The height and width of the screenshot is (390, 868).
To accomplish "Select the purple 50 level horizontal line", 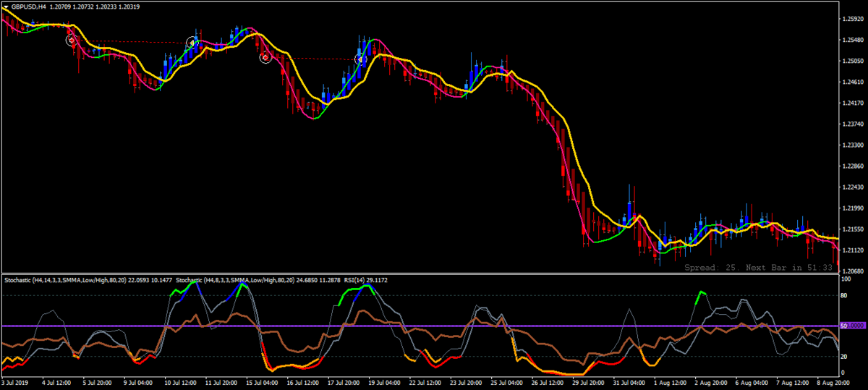I will point(420,326).
